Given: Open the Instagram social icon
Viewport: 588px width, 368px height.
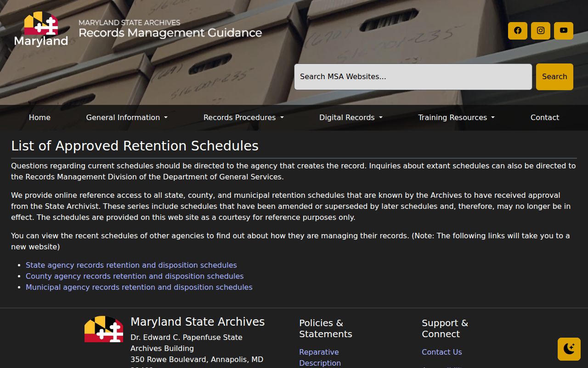Looking at the screenshot, I should (x=541, y=31).
